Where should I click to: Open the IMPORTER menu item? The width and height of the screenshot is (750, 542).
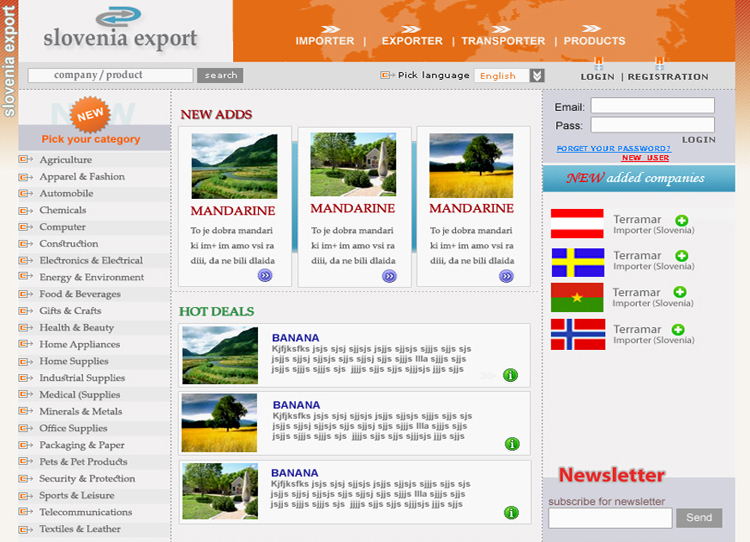(325, 41)
